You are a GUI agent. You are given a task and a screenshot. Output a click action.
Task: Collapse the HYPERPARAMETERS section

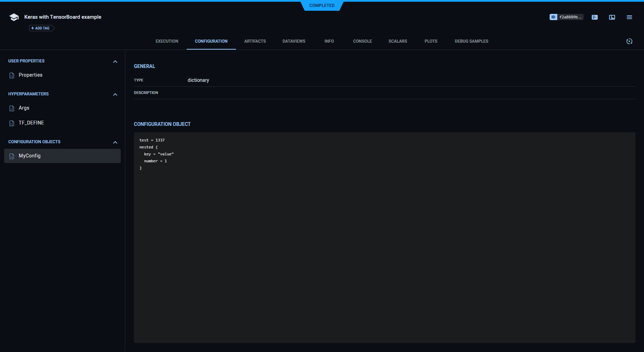(115, 94)
